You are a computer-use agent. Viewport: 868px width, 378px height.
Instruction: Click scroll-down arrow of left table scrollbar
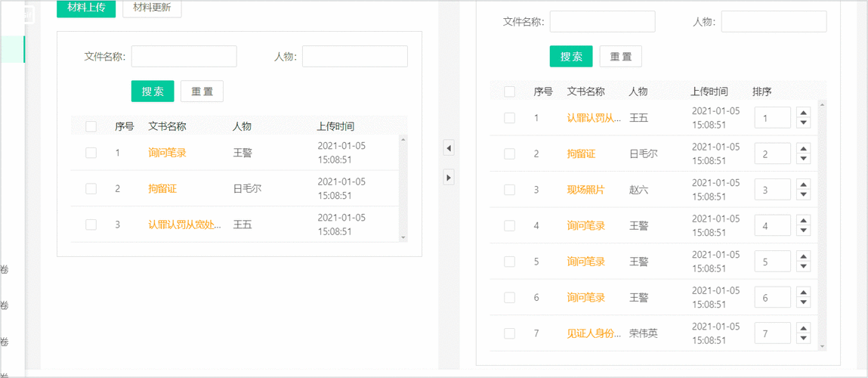tap(403, 238)
